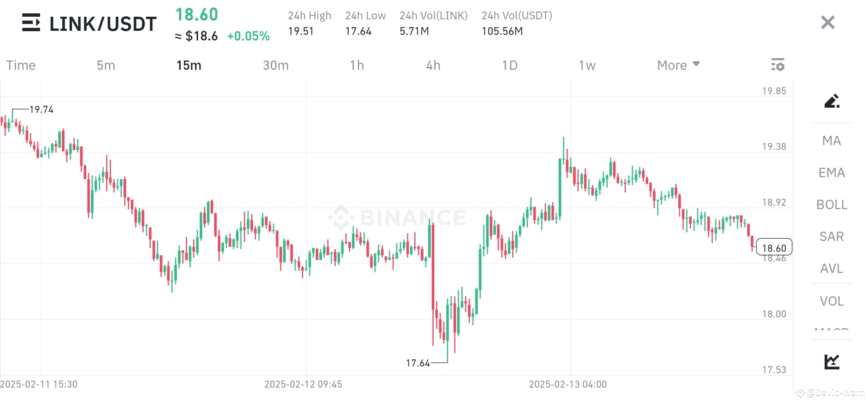Switch to the 1D timeframe tab
This screenshot has width=868, height=401.
tap(510, 65)
